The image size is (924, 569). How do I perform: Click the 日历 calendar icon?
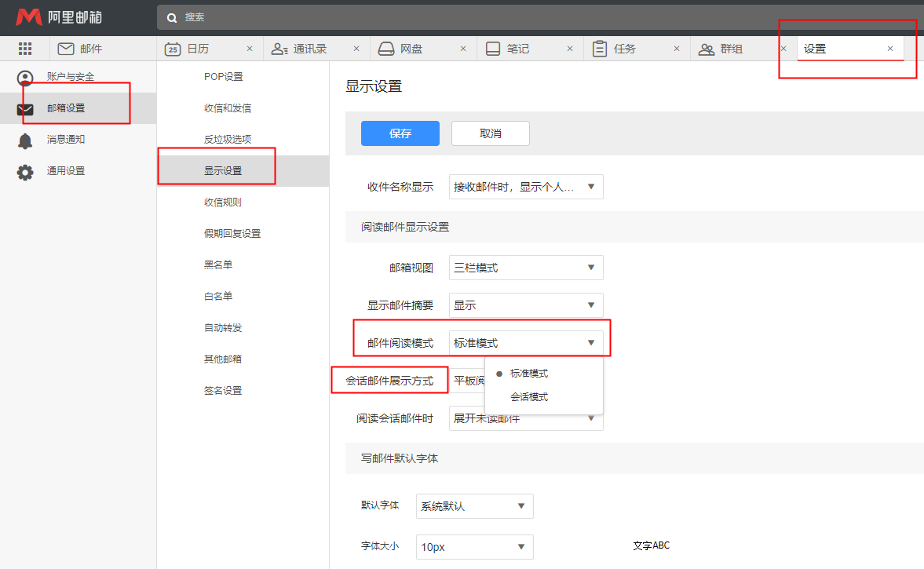172,49
